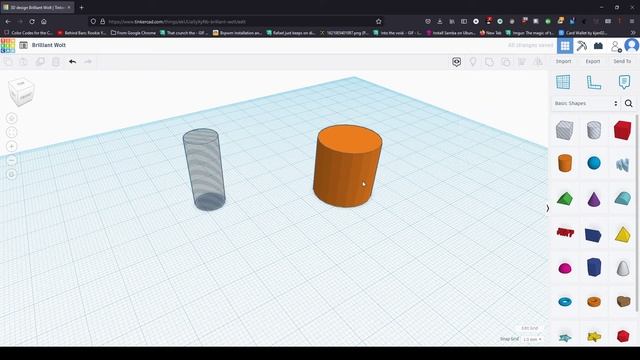Click the Edit Grid link
This screenshot has height=360, width=640.
tap(530, 328)
